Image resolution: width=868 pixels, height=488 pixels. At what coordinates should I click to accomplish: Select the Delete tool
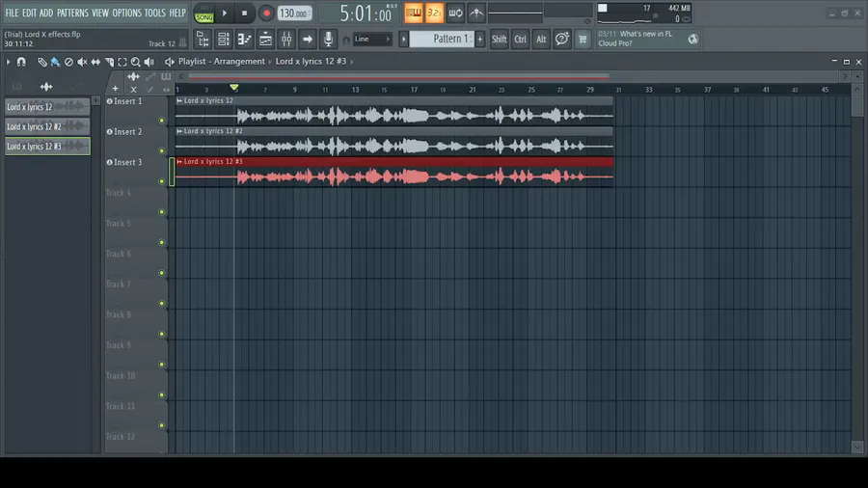click(68, 62)
